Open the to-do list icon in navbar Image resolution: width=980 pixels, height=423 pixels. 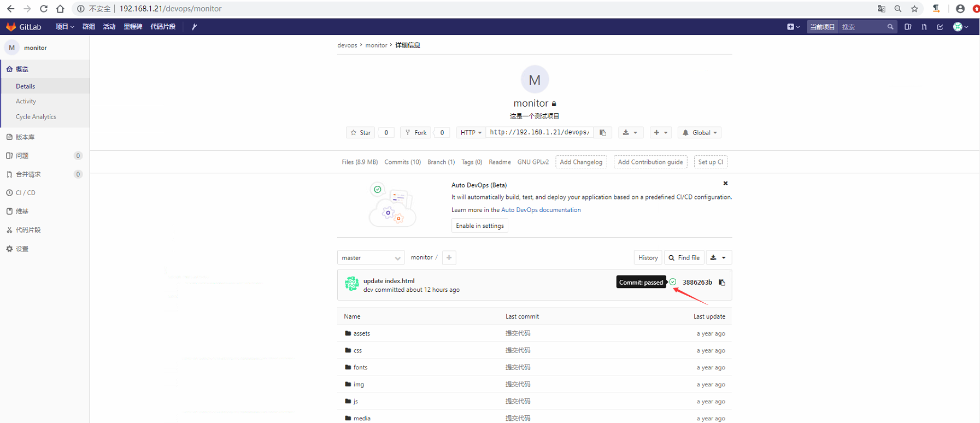(940, 27)
